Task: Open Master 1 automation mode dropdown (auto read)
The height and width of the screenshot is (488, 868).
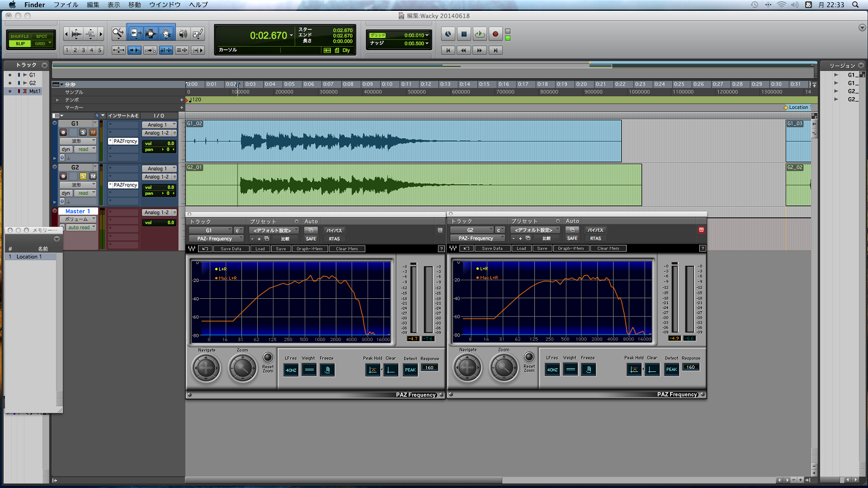Action: pos(81,228)
